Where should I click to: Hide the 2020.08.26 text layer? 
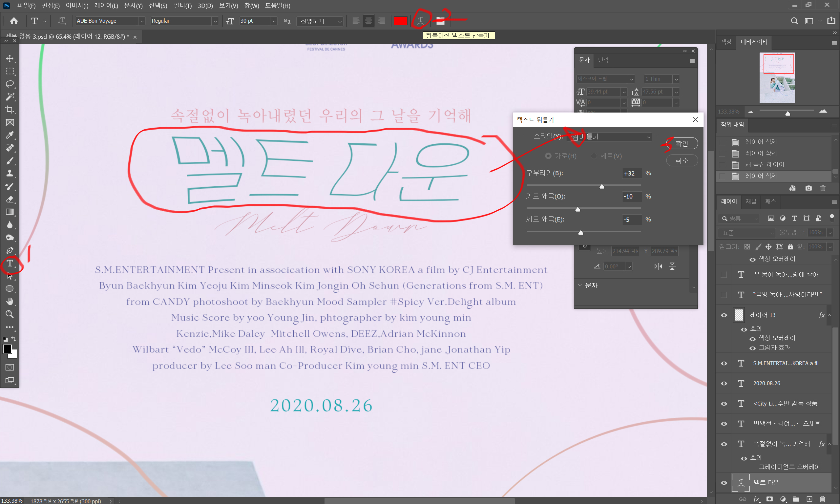click(x=724, y=384)
